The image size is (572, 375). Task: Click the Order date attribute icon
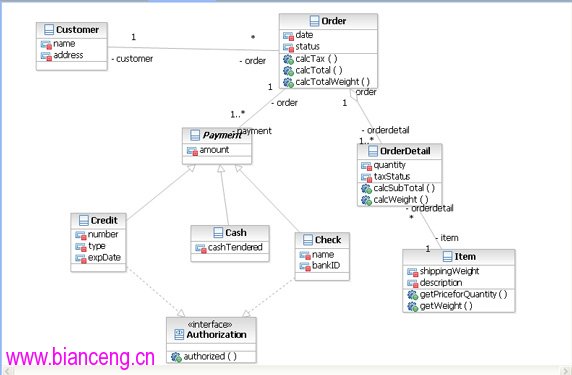coord(288,36)
